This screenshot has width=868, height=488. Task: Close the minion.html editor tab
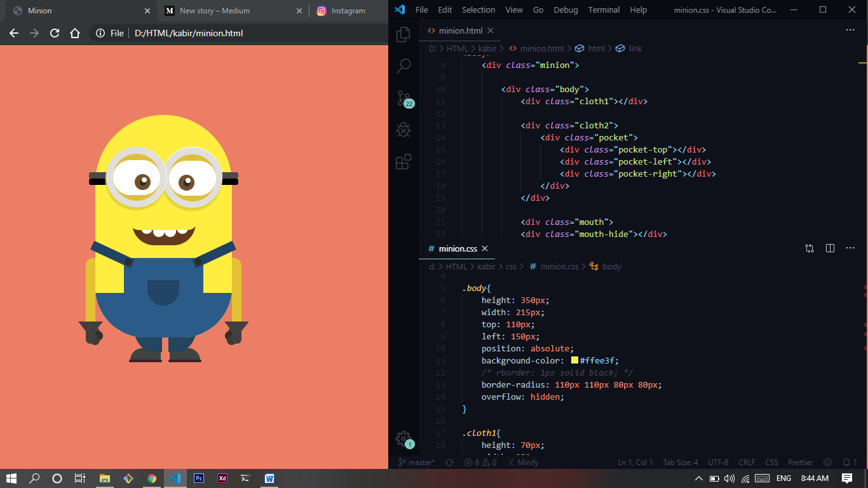(x=491, y=30)
